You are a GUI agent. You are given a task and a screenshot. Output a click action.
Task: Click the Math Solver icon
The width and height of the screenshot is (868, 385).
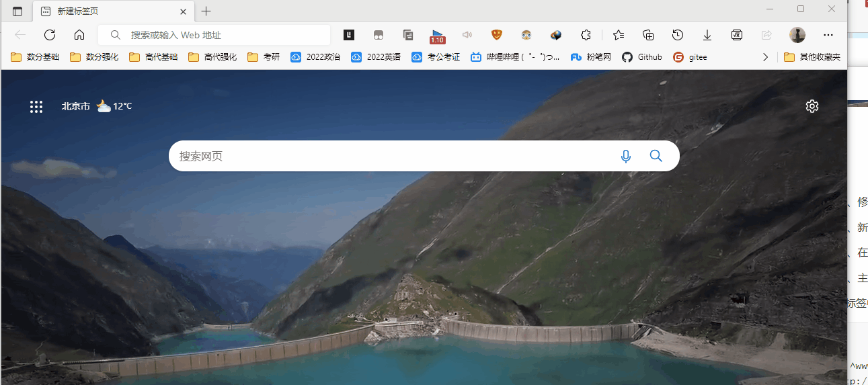pos(737,35)
